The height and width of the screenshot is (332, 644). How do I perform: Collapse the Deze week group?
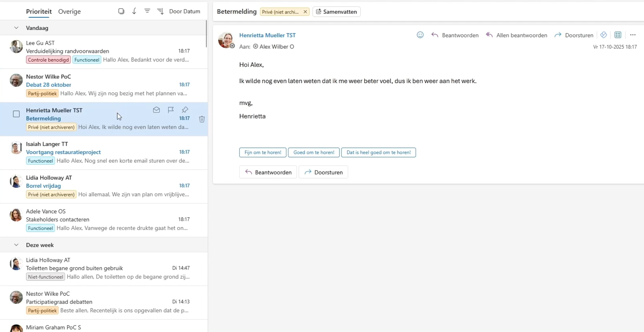[16, 245]
